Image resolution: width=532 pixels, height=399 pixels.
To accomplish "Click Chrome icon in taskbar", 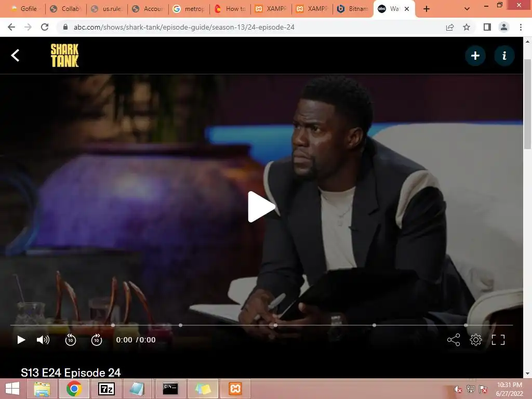I will click(x=74, y=389).
